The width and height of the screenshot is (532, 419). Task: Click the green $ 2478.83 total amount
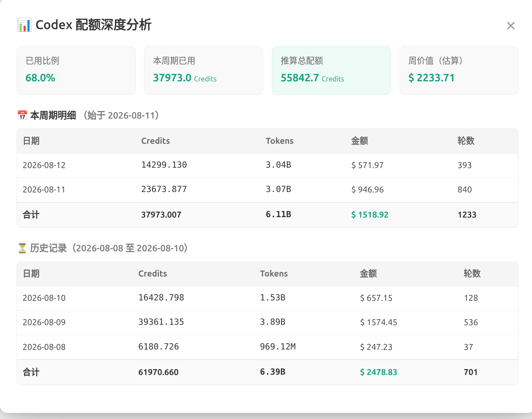379,372
